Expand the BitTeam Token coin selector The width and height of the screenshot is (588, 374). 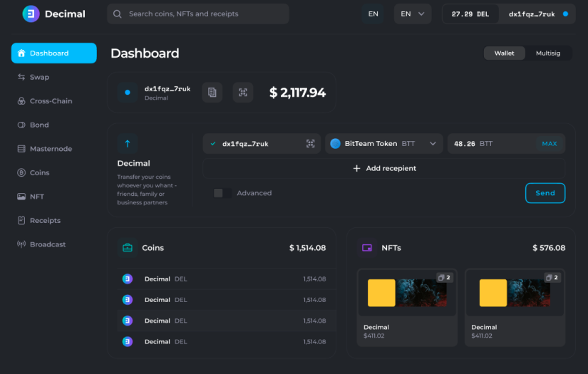pyautogui.click(x=383, y=143)
